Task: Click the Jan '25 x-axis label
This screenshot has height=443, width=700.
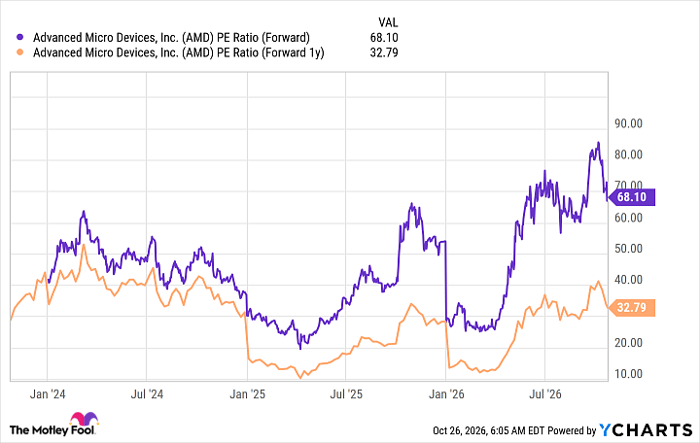Action: (x=247, y=394)
